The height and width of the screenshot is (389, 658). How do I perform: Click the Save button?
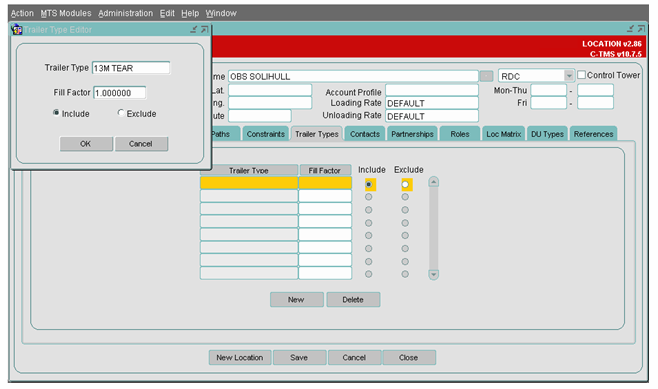(299, 358)
